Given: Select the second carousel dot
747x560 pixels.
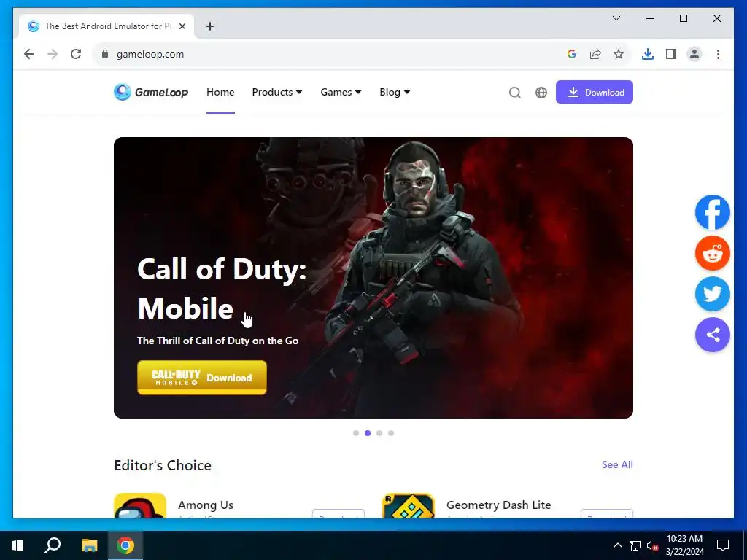Looking at the screenshot, I should coord(368,433).
